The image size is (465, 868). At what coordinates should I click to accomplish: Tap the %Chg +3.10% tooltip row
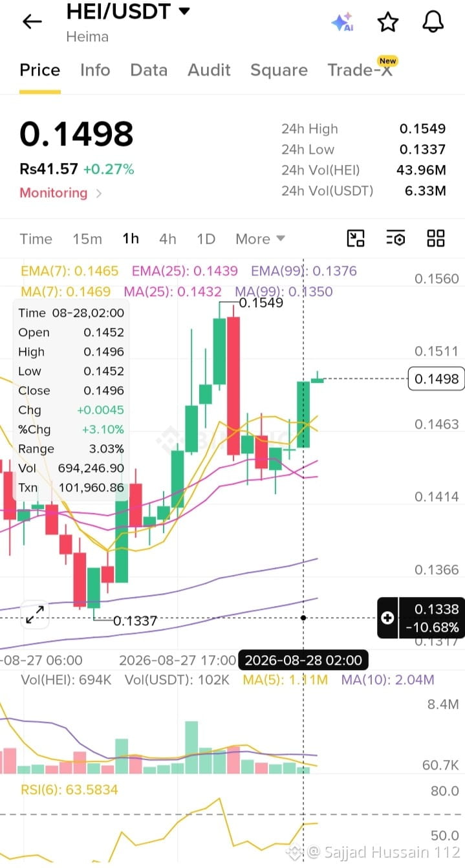pyautogui.click(x=71, y=429)
